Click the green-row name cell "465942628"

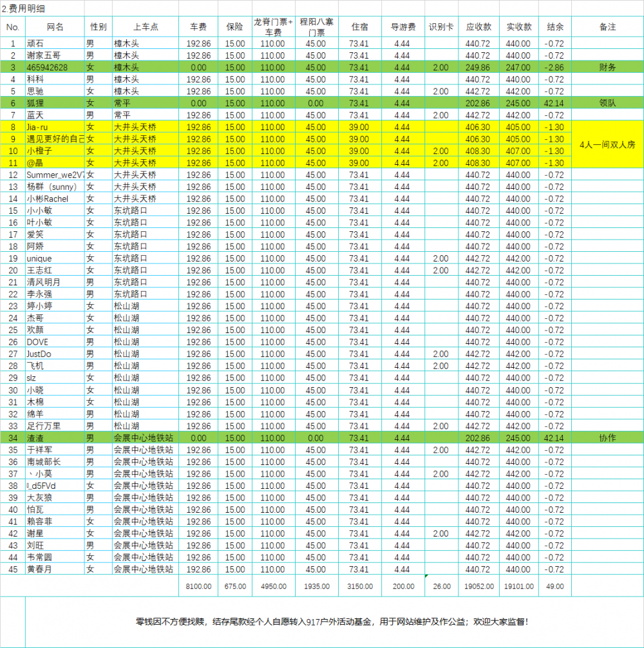tap(54, 67)
